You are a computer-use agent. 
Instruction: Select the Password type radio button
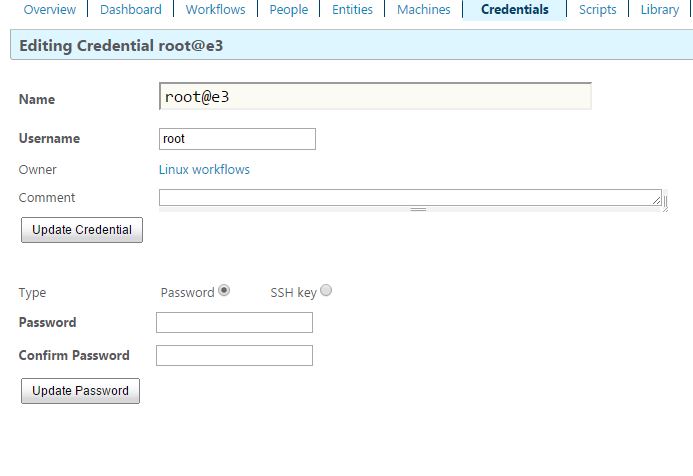tap(224, 290)
